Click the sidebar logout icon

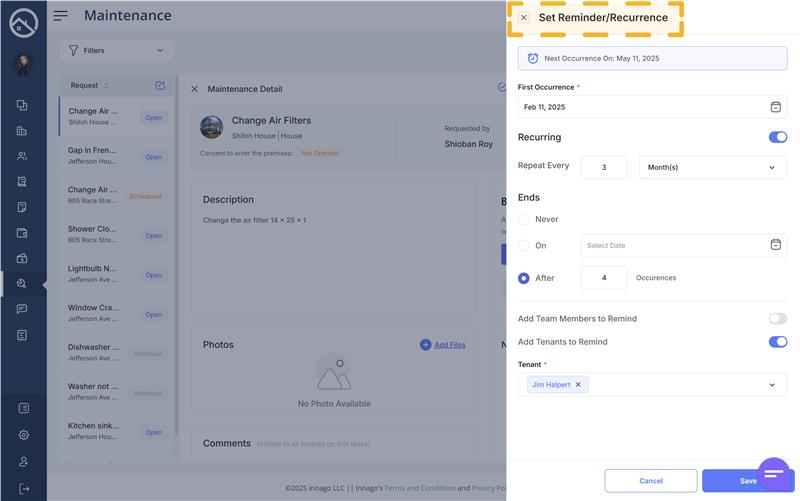(x=23, y=488)
